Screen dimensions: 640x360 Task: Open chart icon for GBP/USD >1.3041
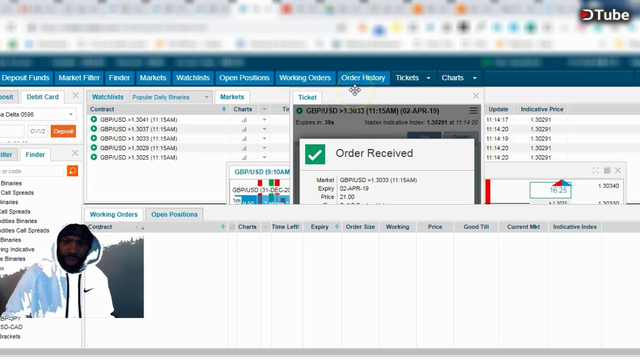click(244, 120)
